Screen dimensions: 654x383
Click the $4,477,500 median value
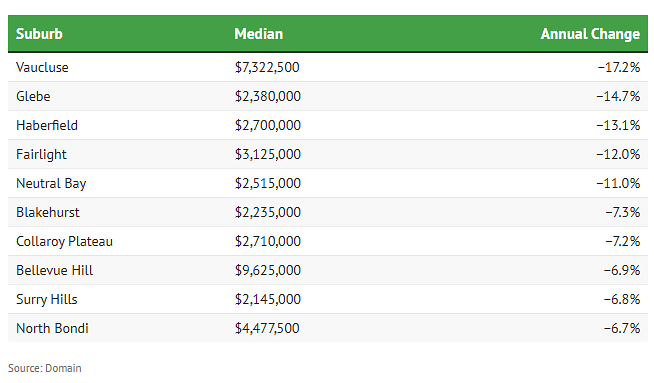[x=267, y=328]
